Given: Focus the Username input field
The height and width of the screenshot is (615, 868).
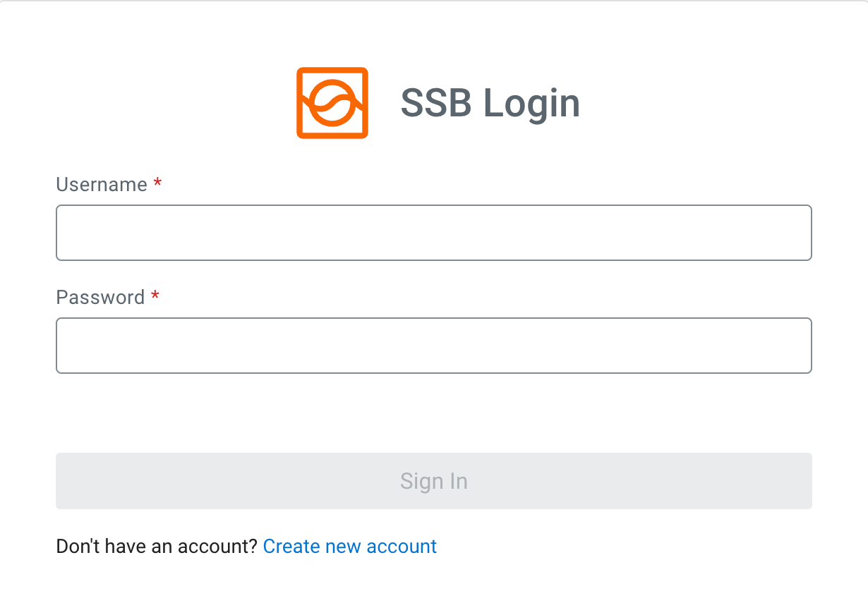Looking at the screenshot, I should (433, 233).
